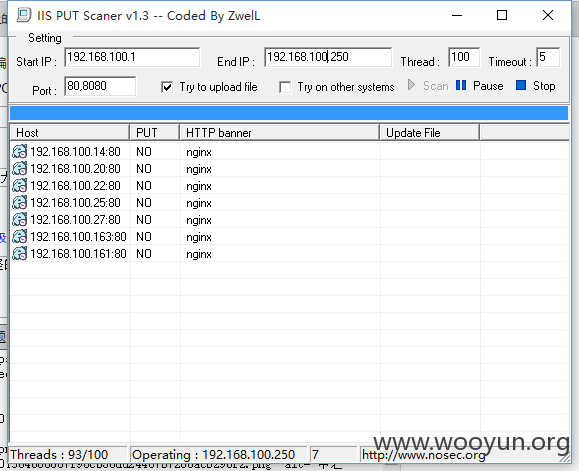Select host row 192.168.100.161:80
Image resolution: width=579 pixels, height=471 pixels.
click(290, 253)
